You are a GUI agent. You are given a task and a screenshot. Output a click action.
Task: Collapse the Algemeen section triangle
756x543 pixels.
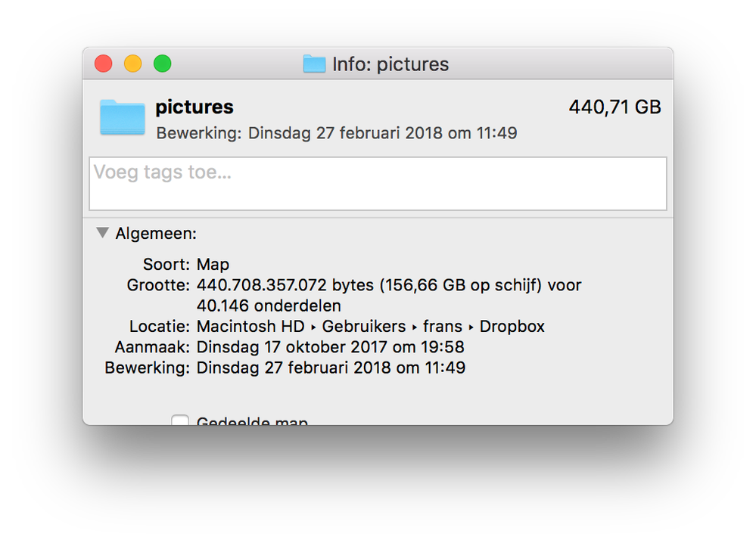pos(103,234)
